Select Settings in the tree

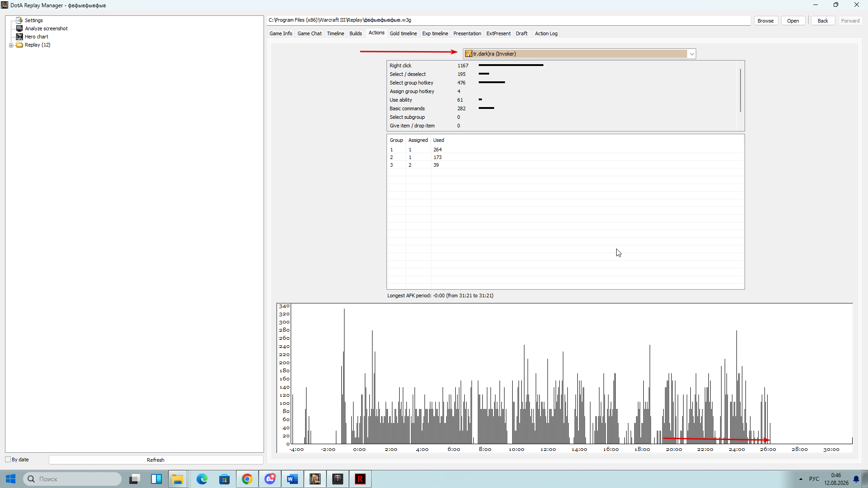click(x=34, y=20)
